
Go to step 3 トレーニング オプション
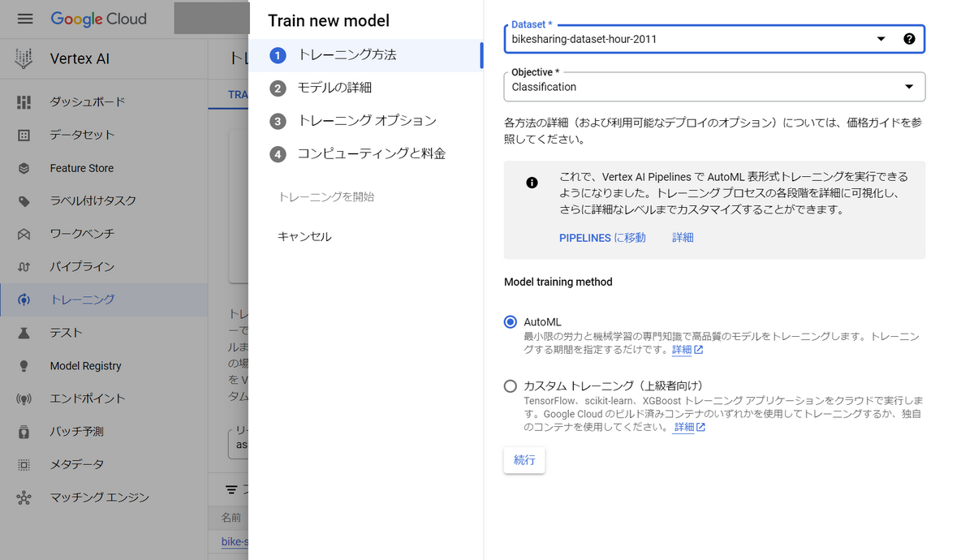point(366,121)
